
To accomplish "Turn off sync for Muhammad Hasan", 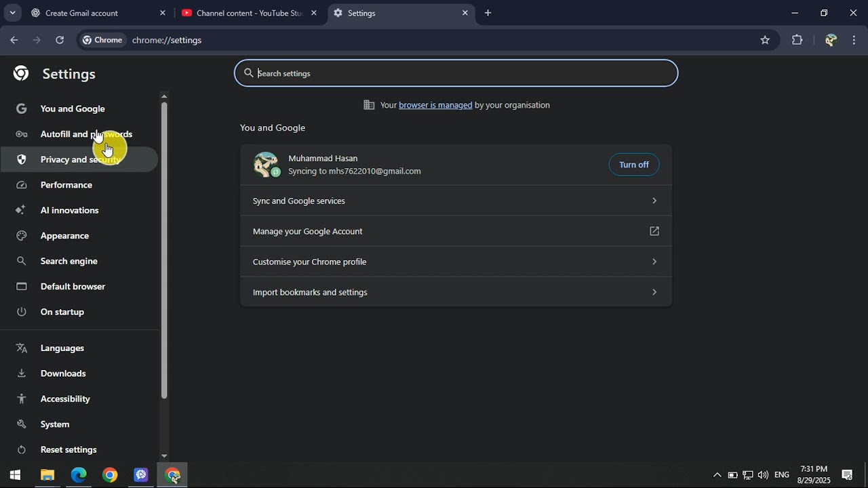I will (x=634, y=165).
